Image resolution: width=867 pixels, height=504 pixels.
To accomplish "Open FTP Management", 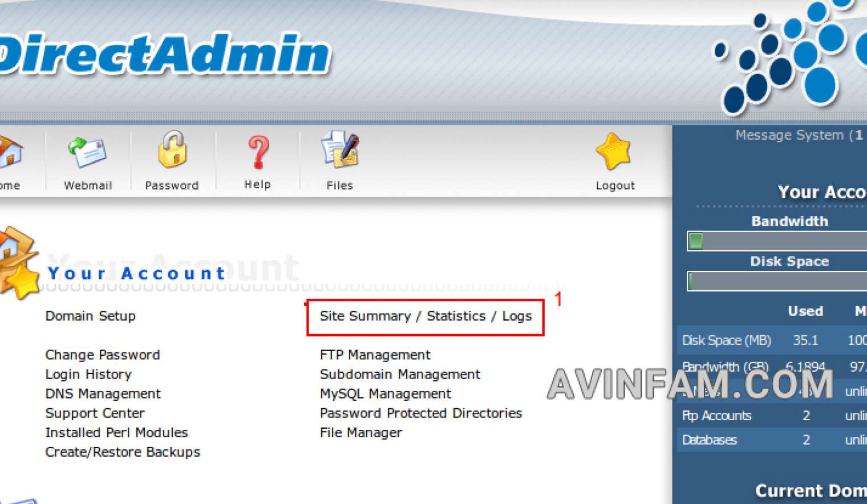I will click(375, 355).
